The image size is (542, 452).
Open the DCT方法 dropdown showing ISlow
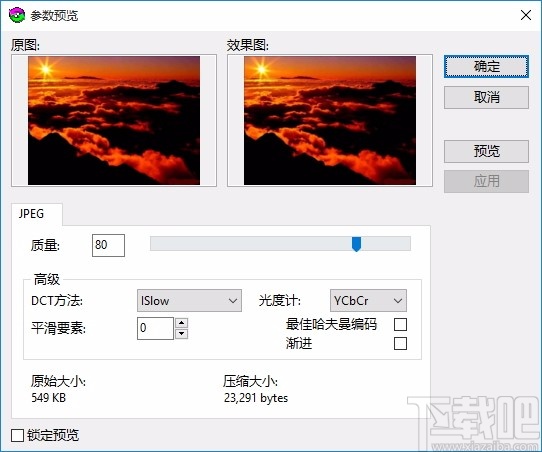click(x=189, y=301)
